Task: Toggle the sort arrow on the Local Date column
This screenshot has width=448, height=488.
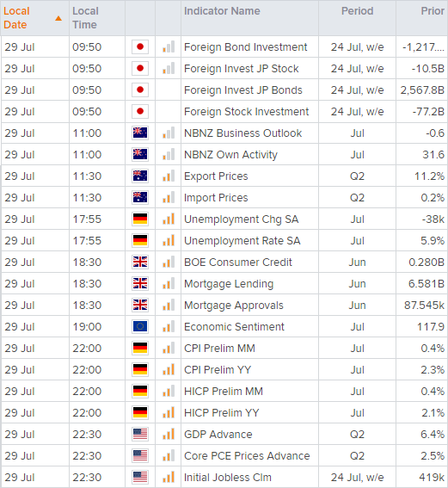Action: point(58,18)
